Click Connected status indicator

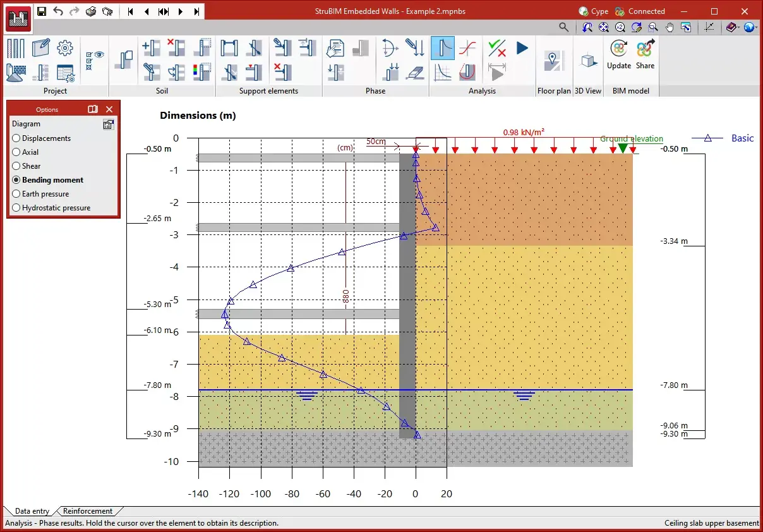tap(639, 11)
